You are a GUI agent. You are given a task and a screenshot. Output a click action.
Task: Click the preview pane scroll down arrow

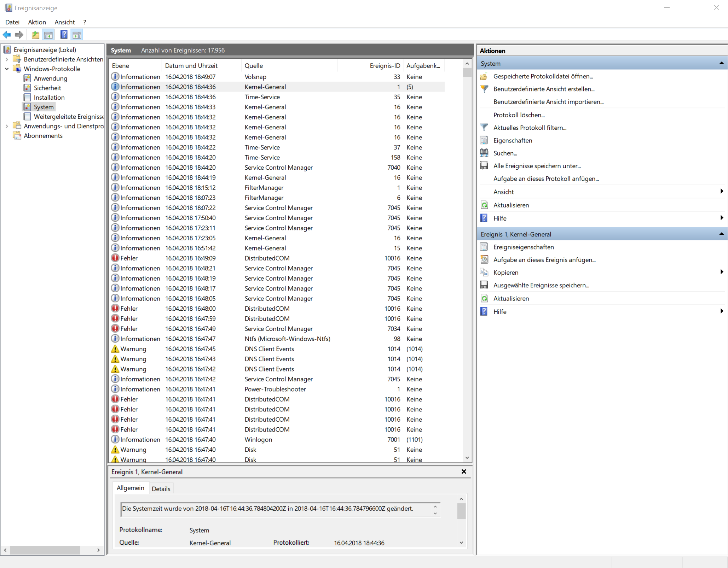(x=461, y=543)
